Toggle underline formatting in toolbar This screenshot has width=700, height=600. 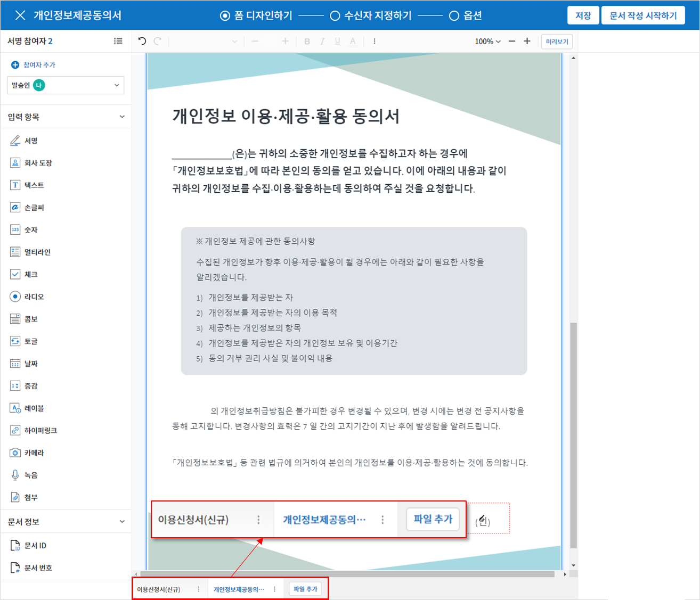(x=337, y=42)
